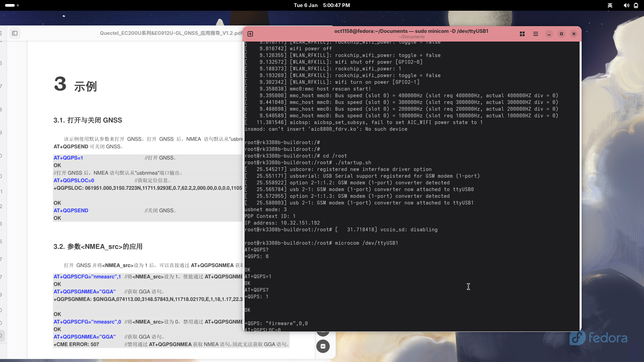Click the AT+QGPSLOC=0 blue command text
This screenshot has width=644, height=362.
point(74,180)
